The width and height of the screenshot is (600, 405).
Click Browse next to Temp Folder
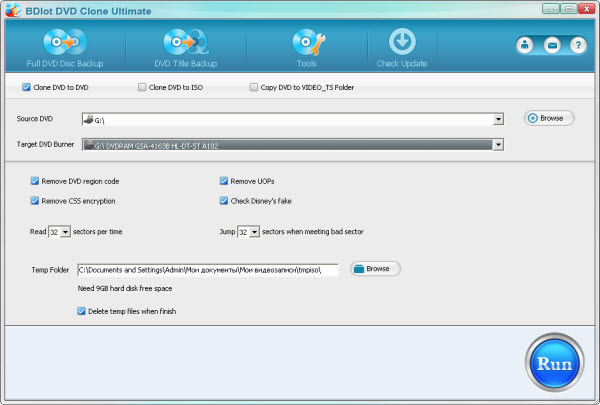click(375, 269)
